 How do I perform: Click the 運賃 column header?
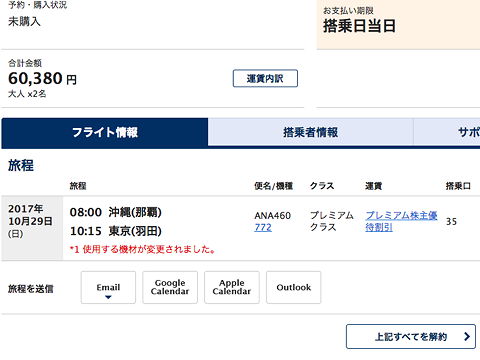373,186
